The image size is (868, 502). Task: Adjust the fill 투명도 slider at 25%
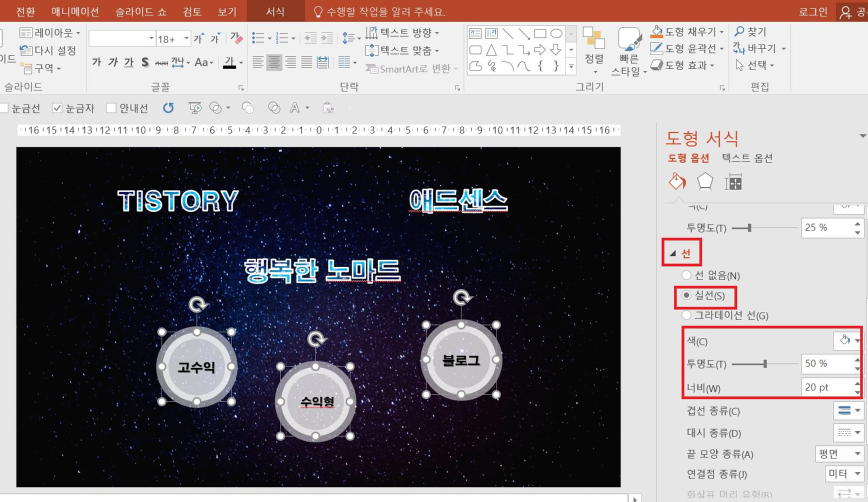coord(750,228)
